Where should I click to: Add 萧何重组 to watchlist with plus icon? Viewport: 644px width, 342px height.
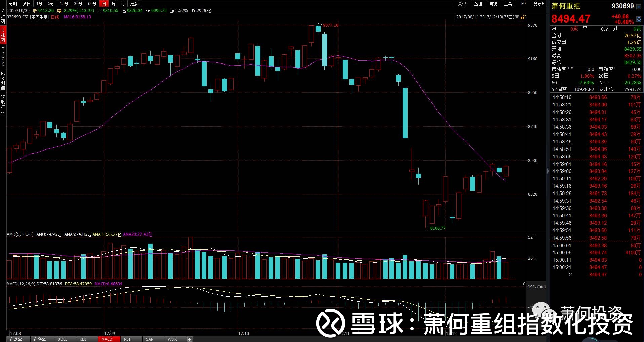[x=639, y=7]
